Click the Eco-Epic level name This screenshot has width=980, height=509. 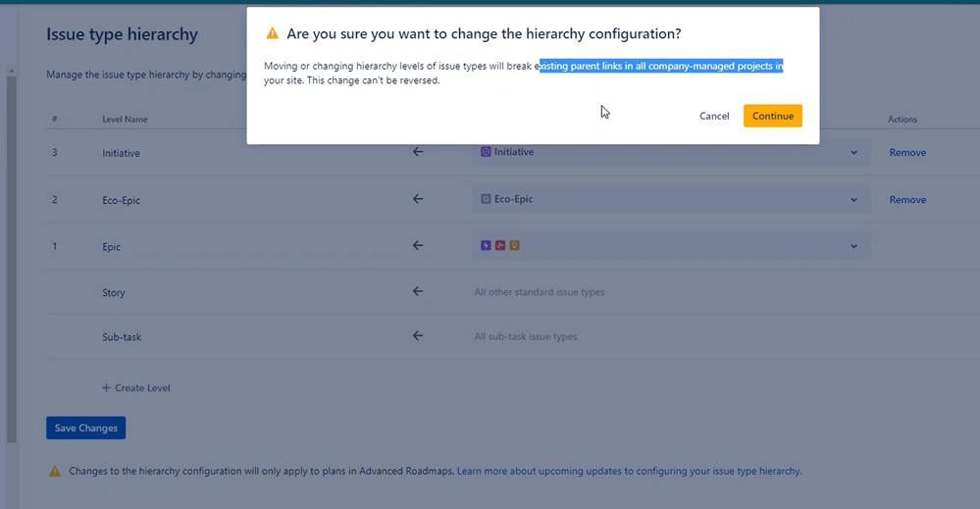coord(122,200)
